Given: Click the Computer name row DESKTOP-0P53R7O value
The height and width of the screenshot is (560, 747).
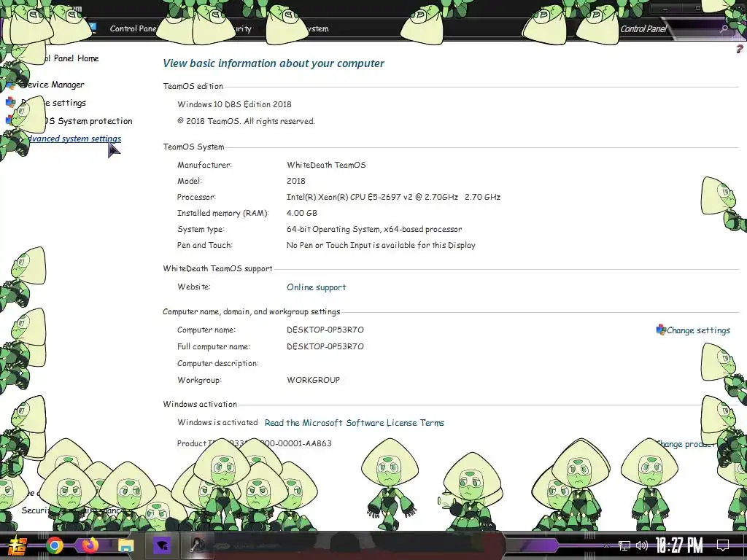Looking at the screenshot, I should (325, 330).
